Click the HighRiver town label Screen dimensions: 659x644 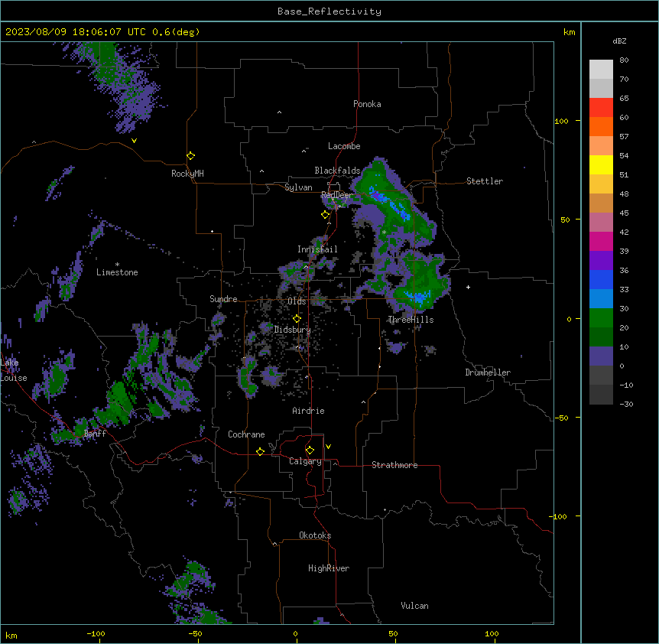coord(329,568)
